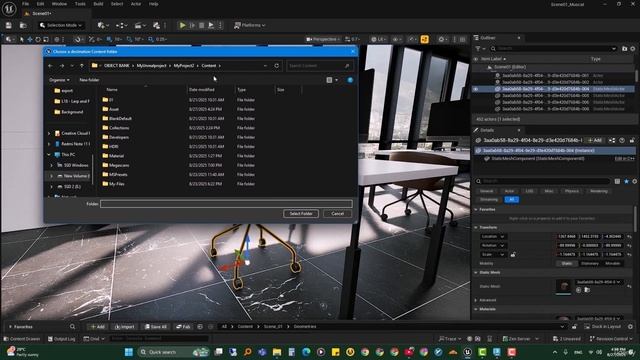The height and width of the screenshot is (360, 640).
Task: Click Save All in Content Browser
Action: [156, 327]
